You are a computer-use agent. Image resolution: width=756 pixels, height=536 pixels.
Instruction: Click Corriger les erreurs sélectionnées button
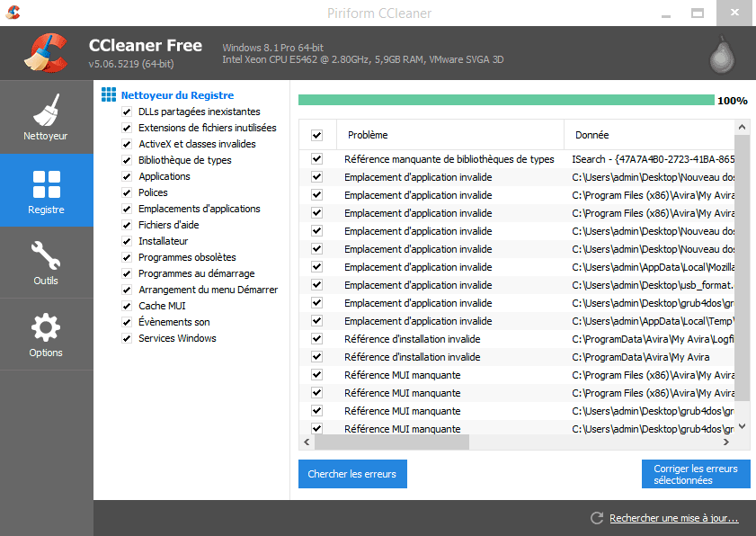click(696, 474)
